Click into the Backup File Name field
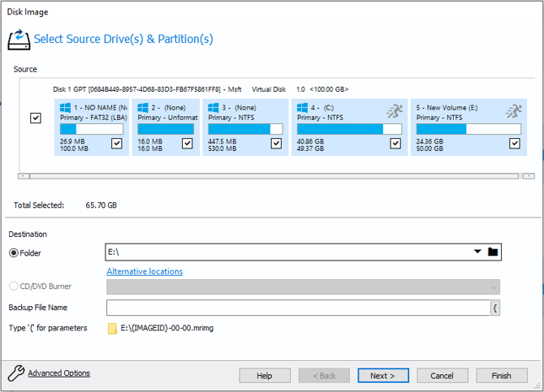544x392 pixels. (297, 308)
